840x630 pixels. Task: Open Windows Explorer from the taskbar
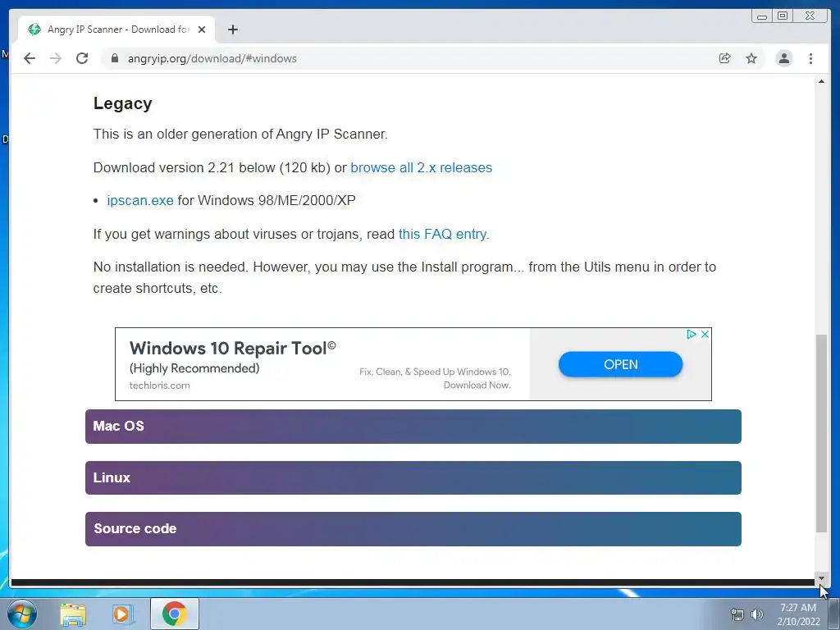[x=73, y=614]
